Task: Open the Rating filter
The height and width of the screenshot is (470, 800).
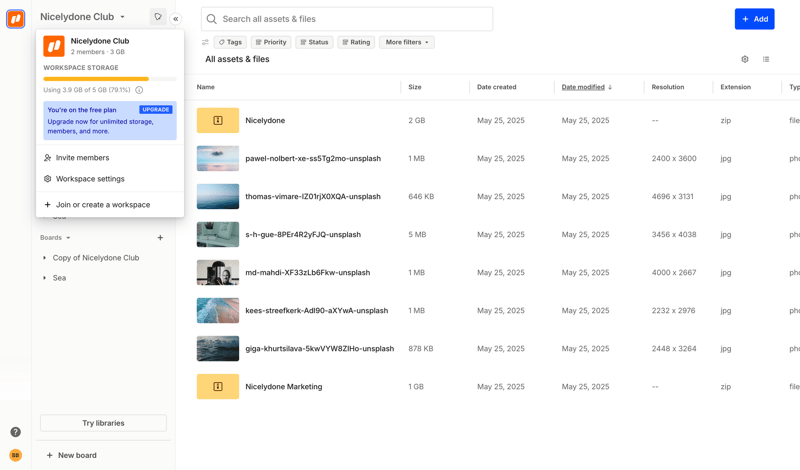Action: pos(356,42)
